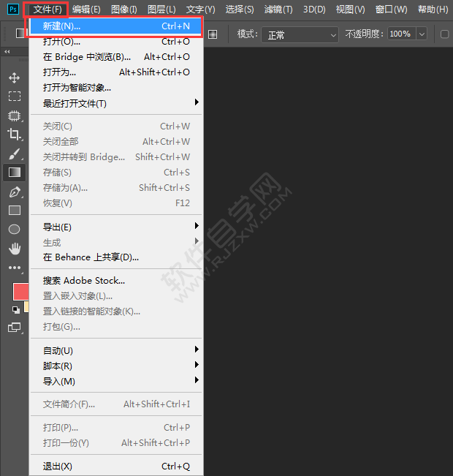Open the 窗口(W) menu
Screen dimensions: 453x476
[391, 10]
